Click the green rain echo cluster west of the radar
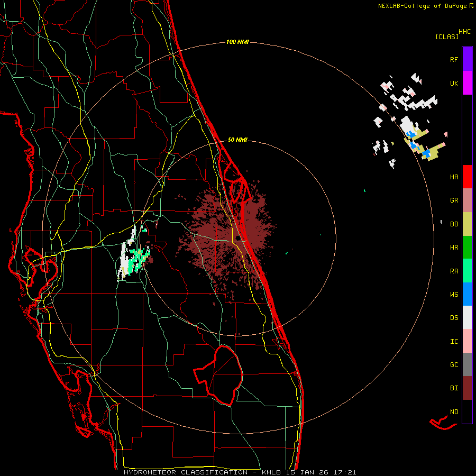476x476 pixels. (139, 258)
